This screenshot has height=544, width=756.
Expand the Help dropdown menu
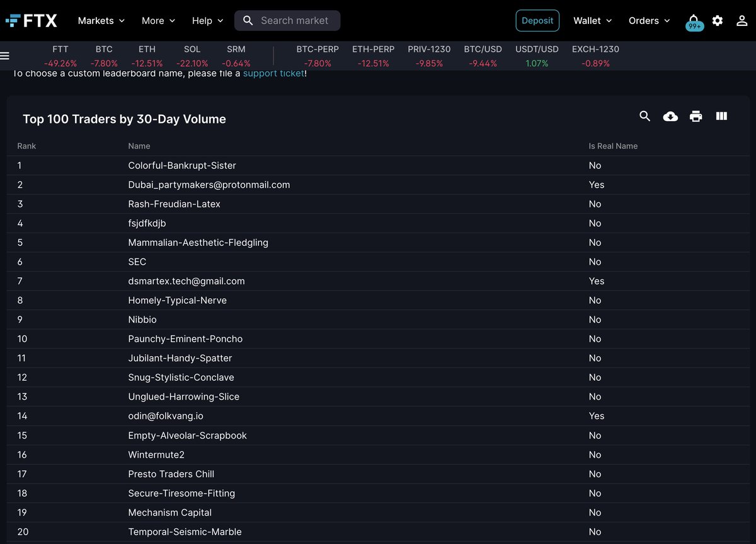pyautogui.click(x=207, y=21)
